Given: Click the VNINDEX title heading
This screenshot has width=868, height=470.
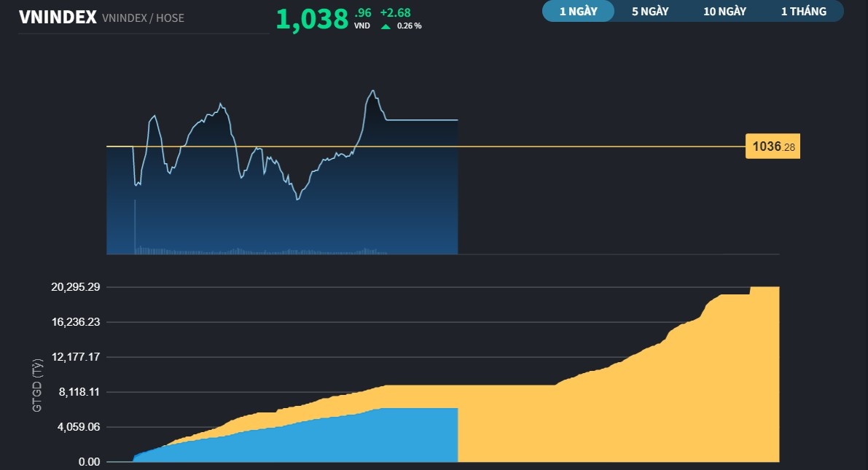Looking at the screenshot, I should pos(58,17).
